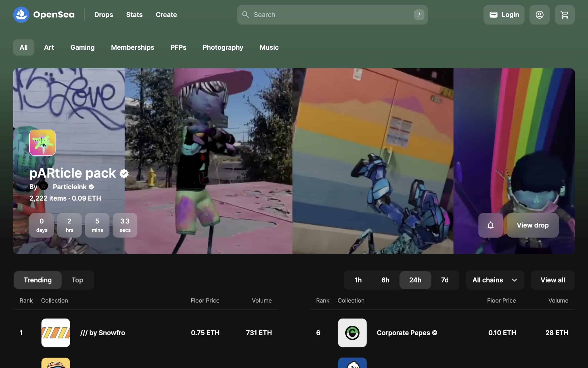
Task: Open the Corporate Pepes © collection
Action: 407,333
